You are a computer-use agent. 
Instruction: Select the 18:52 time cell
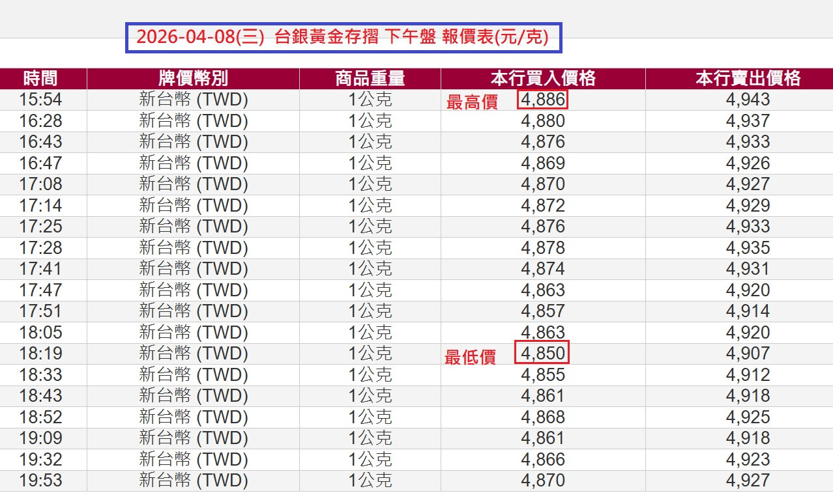click(43, 417)
